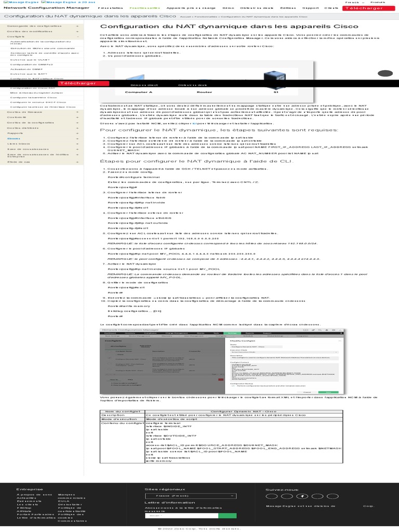The width and height of the screenshot is (399, 532).
Task: Open Configurer la bannière Cisco link
Action: 34,97
